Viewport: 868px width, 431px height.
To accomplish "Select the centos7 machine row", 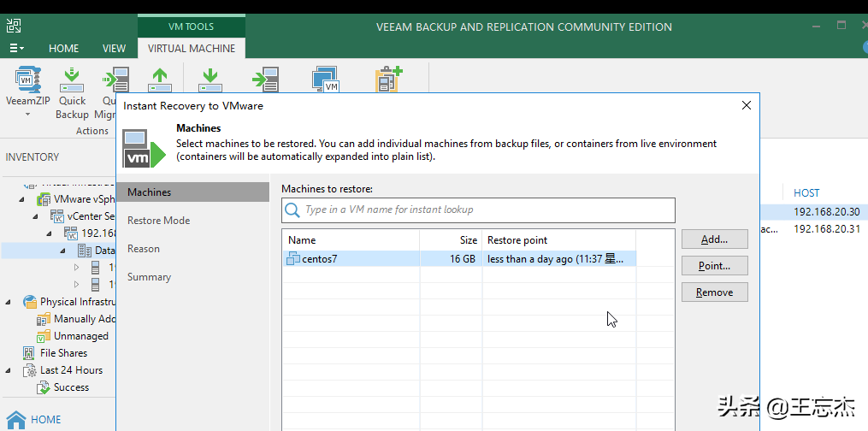I will pos(459,258).
